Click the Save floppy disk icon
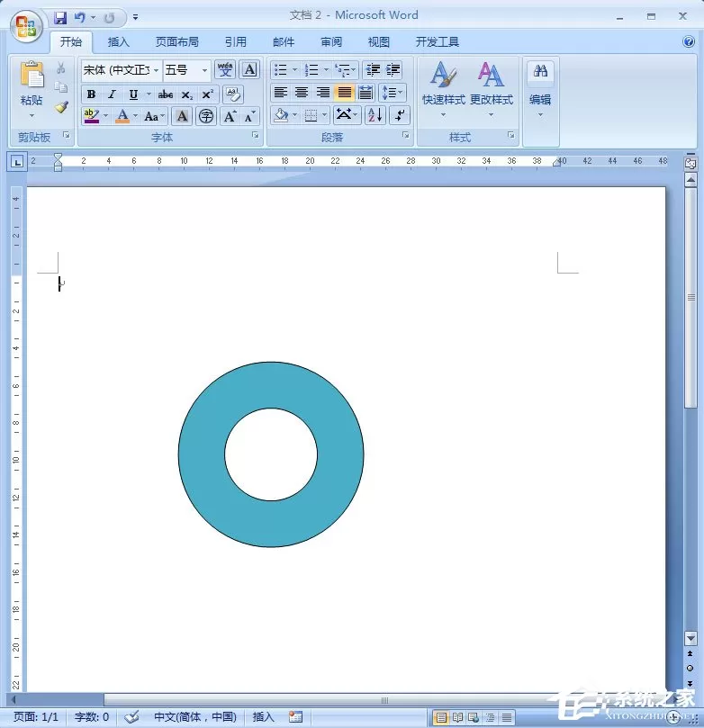Screen dimensions: 704x728 tap(60, 18)
